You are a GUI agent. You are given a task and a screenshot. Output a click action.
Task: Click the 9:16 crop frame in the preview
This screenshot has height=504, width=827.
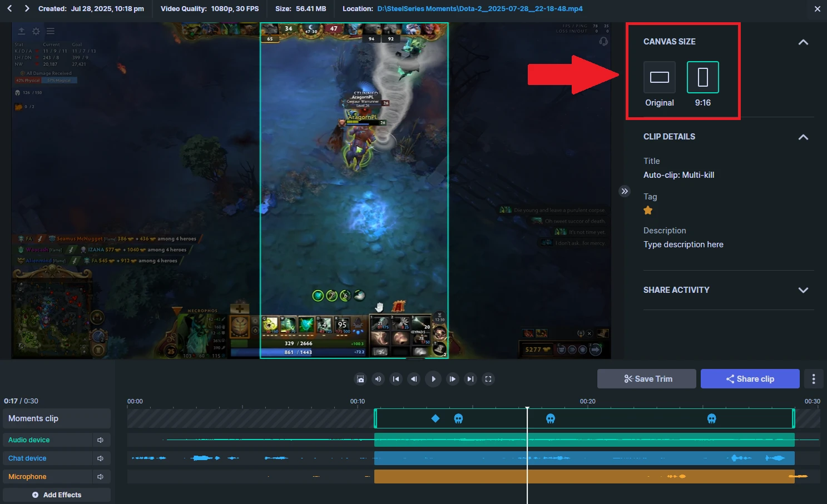tap(354, 191)
